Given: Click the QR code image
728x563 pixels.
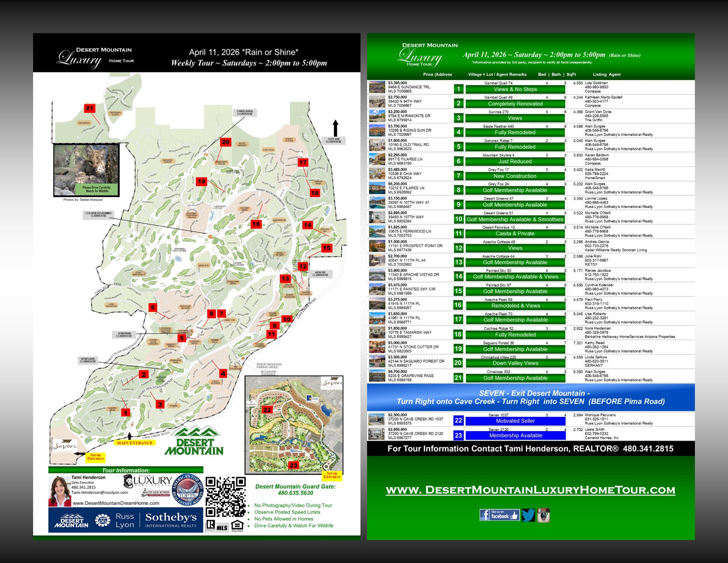Looking at the screenshot, I should point(225,496).
